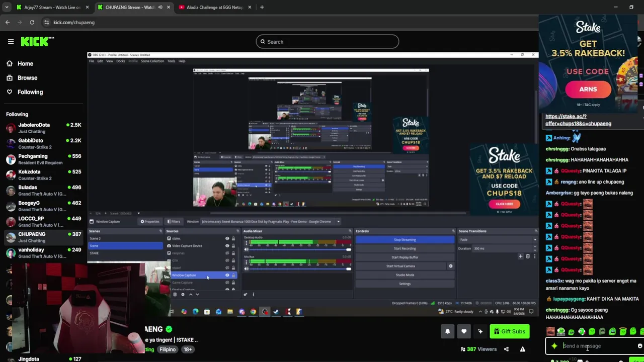
Task: Show the ranpinas source via eye icon
Action: [x=227, y=253]
